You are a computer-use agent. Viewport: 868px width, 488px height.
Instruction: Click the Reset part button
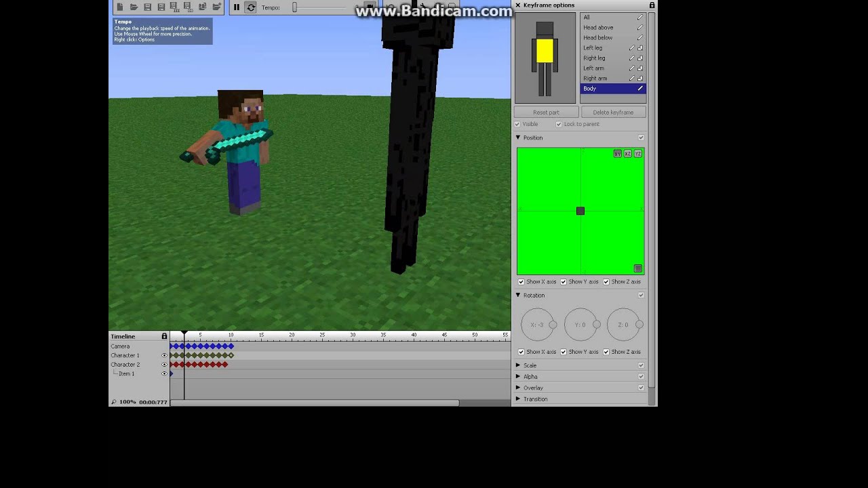[x=546, y=112]
